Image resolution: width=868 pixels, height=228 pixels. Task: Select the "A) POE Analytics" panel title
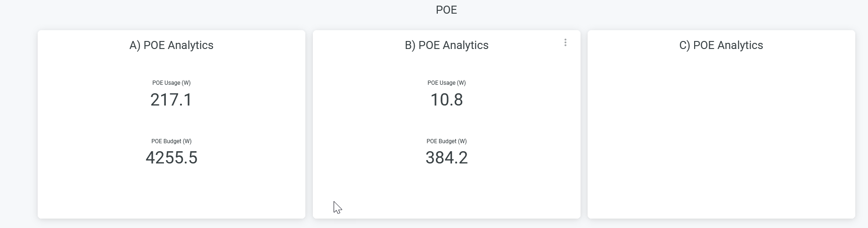(x=172, y=45)
